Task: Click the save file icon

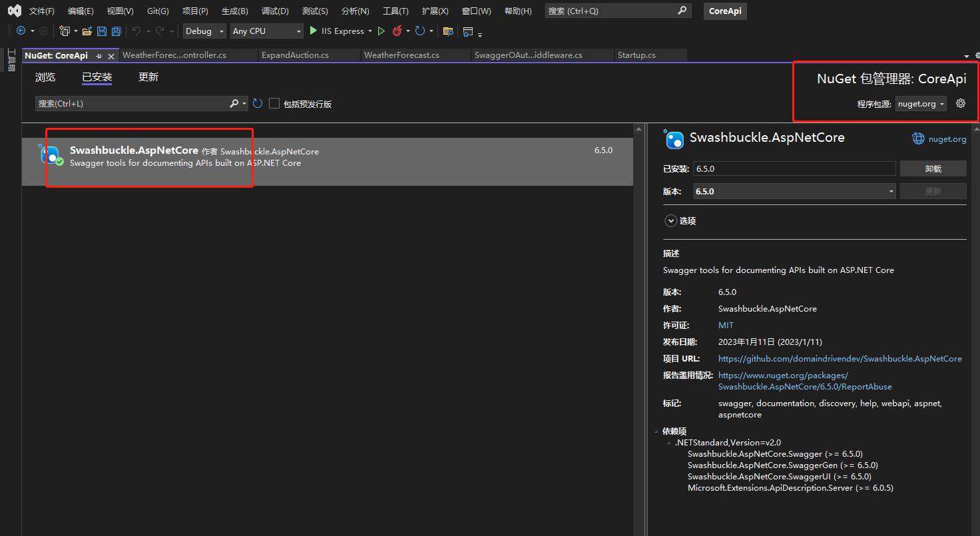Action: click(x=102, y=31)
